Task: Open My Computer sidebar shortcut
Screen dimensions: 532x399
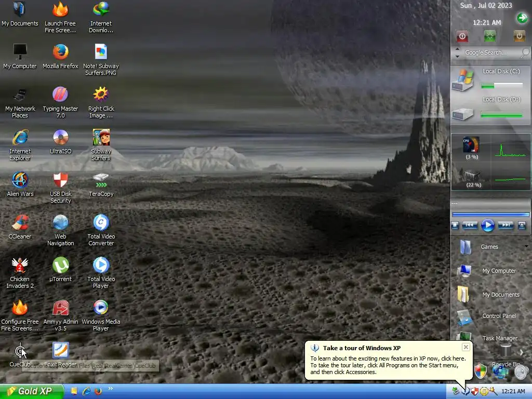Action: pyautogui.click(x=487, y=271)
